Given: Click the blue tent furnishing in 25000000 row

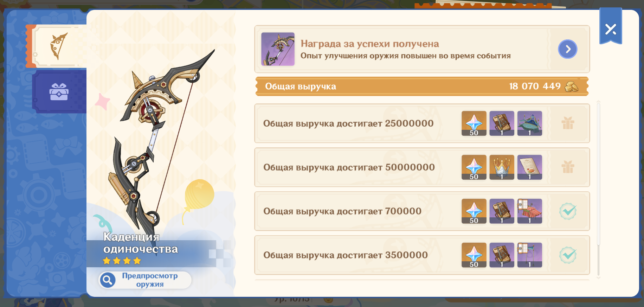Looking at the screenshot, I should (x=529, y=123).
